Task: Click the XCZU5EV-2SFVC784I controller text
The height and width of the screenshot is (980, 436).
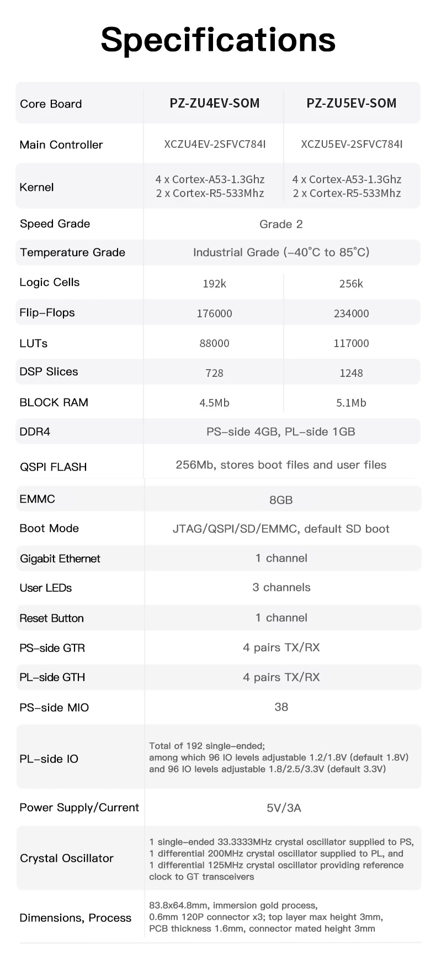Action: pyautogui.click(x=352, y=144)
